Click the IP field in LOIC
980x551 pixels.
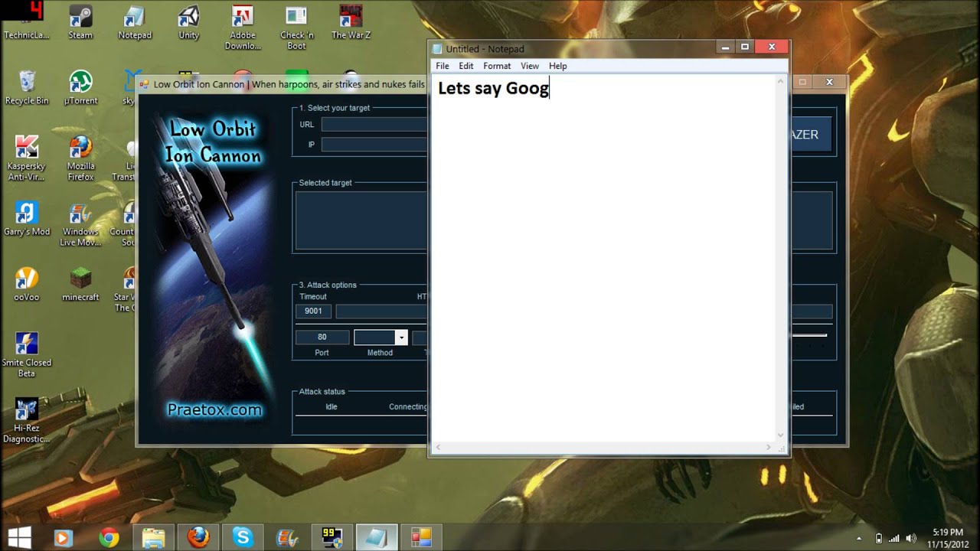point(374,144)
